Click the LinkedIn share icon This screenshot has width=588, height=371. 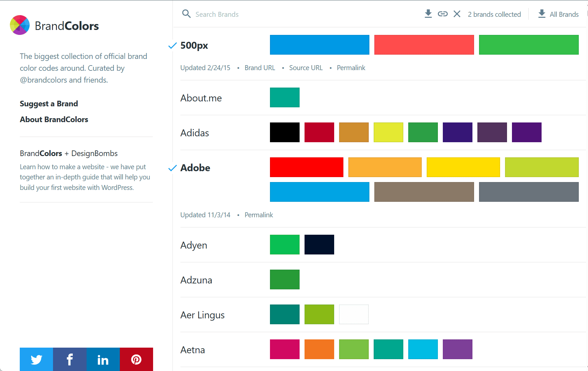(103, 359)
